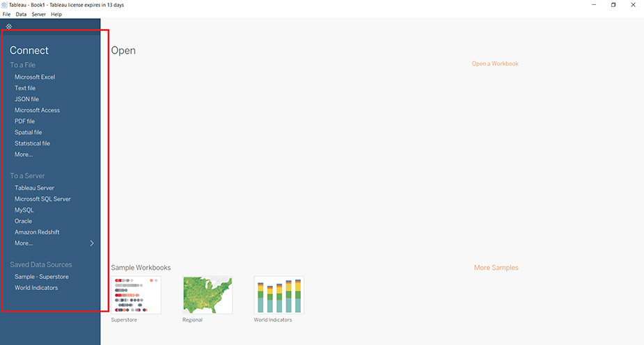The image size is (644, 345).
Task: Click More Samples link
Action: click(x=496, y=268)
